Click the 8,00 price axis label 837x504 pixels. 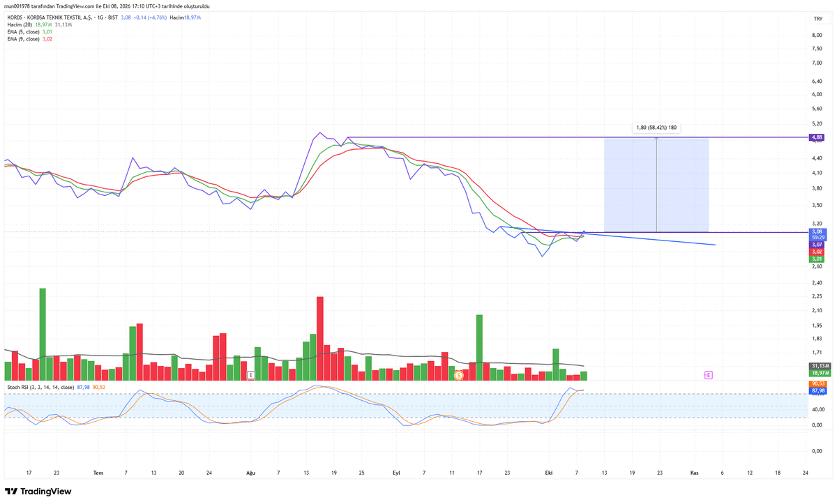point(817,36)
